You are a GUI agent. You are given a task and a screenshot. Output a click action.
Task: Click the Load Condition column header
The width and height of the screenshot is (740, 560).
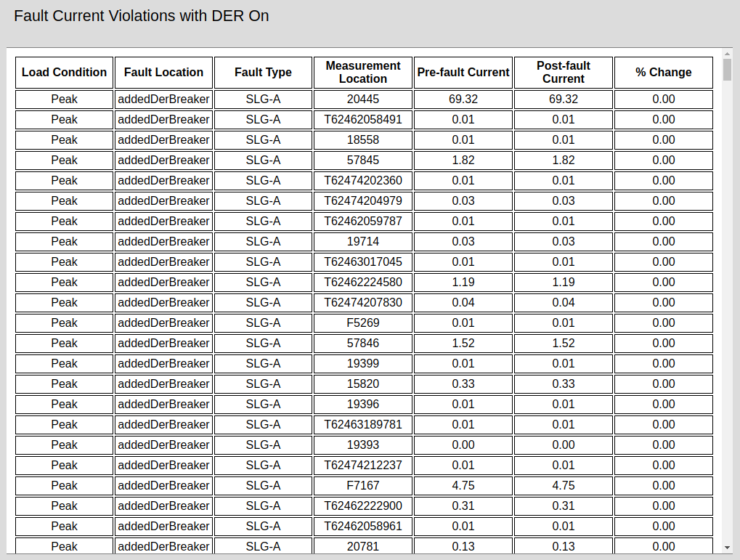coord(64,72)
